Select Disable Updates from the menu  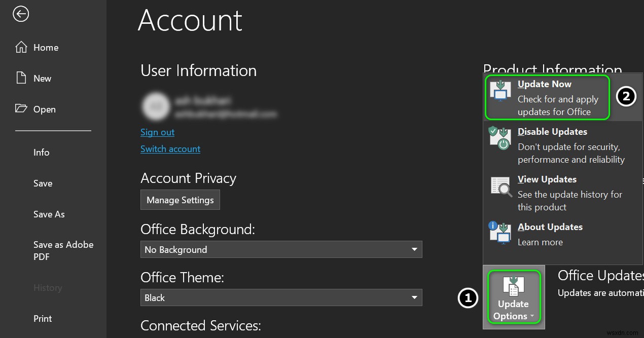coord(552,131)
